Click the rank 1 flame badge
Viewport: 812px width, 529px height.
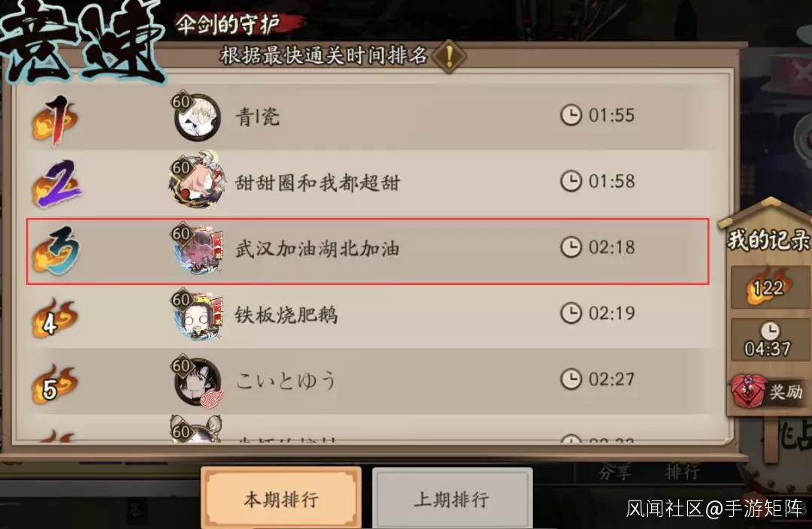[56, 119]
